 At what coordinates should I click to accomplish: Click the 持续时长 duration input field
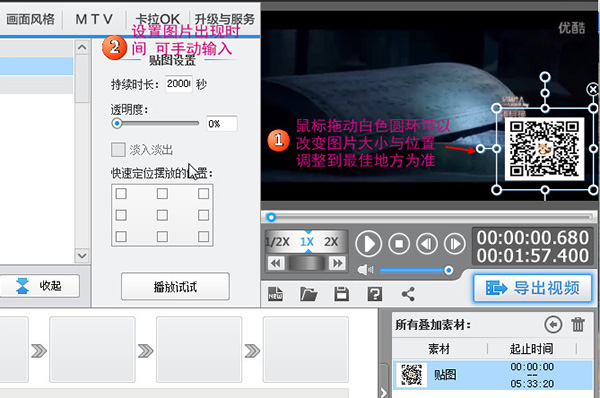point(179,84)
